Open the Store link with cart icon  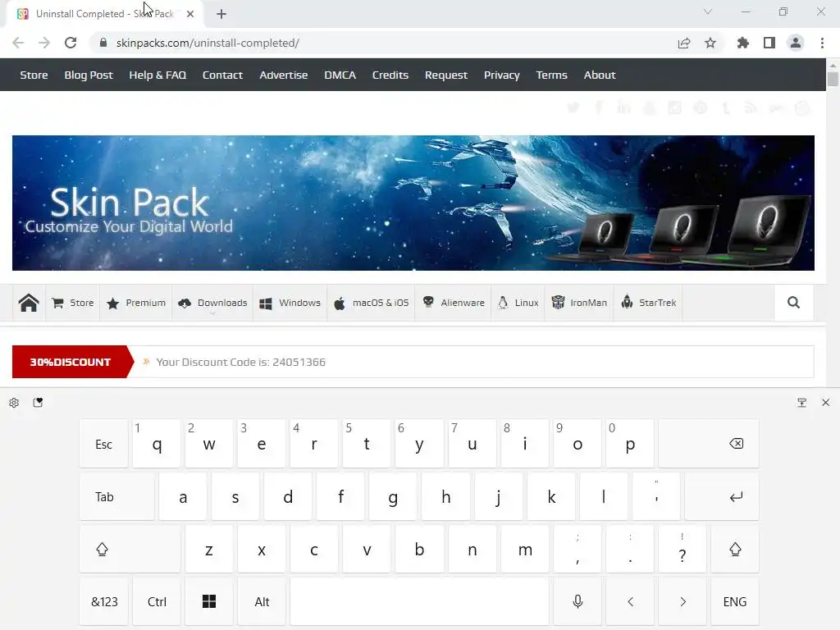click(x=73, y=303)
